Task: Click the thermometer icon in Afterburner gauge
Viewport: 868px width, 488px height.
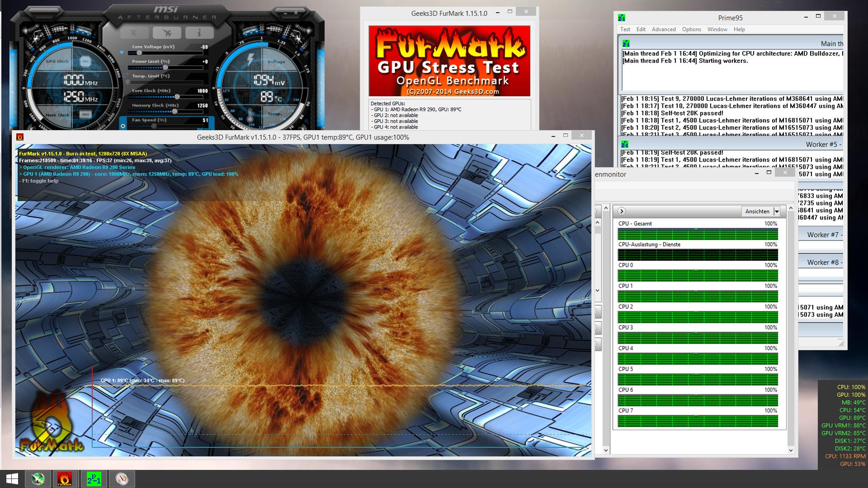Action: (250, 115)
